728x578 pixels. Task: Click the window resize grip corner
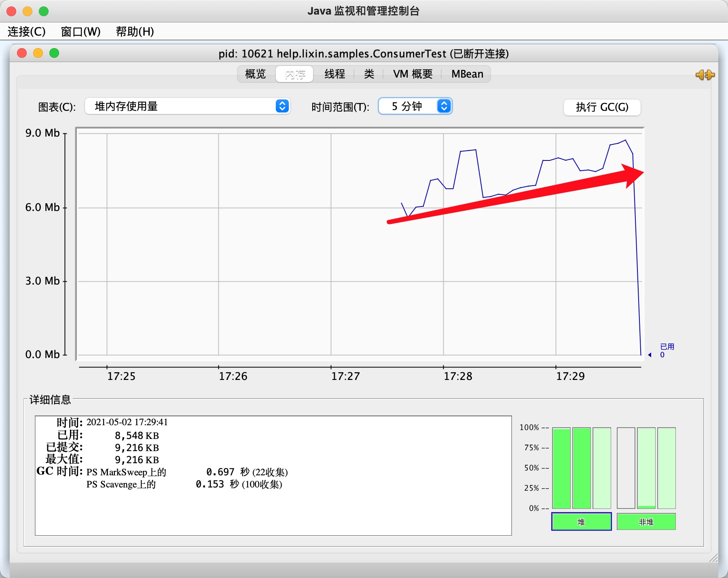point(713,558)
